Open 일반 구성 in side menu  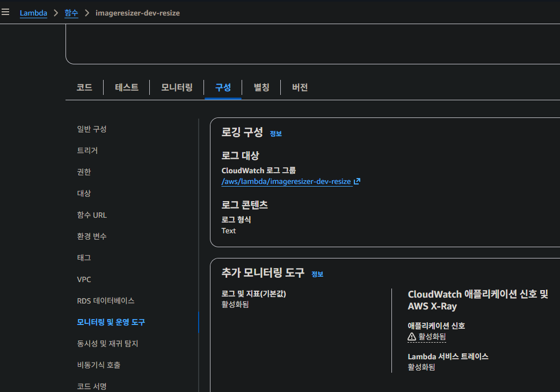point(92,129)
